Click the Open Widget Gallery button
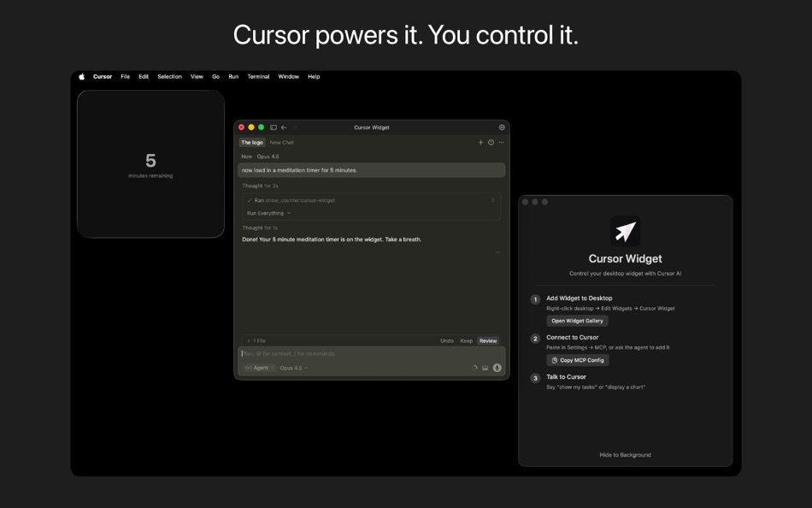812x508 pixels. [x=577, y=320]
